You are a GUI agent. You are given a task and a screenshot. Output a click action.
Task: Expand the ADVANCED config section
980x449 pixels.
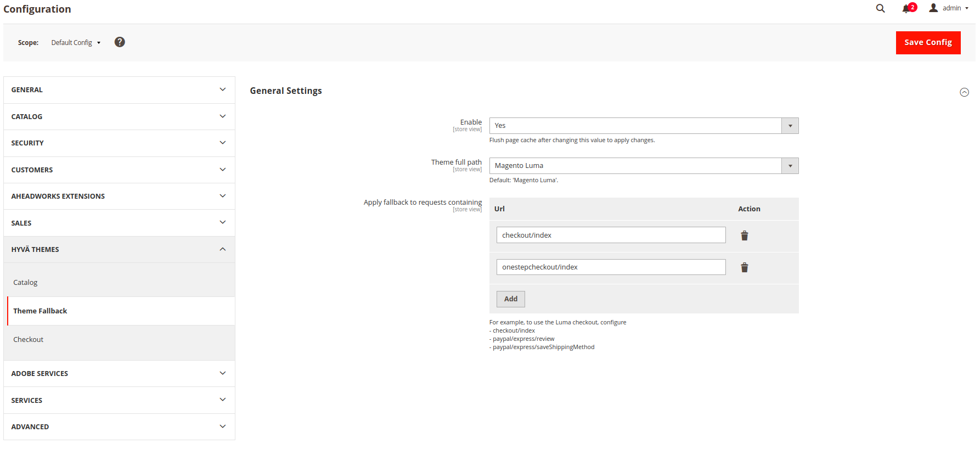click(x=119, y=426)
